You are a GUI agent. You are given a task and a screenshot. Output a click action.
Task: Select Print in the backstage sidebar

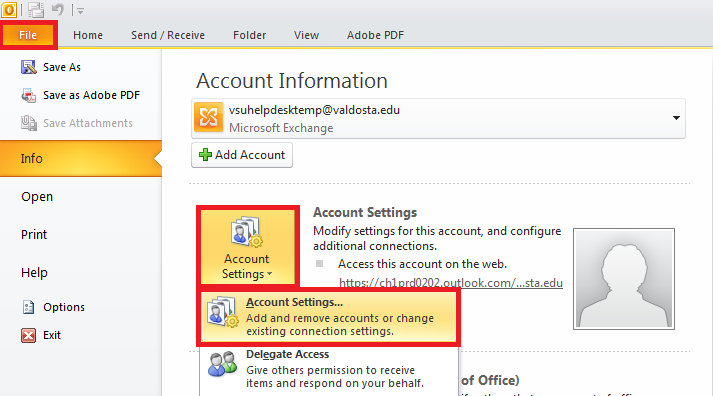click(34, 235)
